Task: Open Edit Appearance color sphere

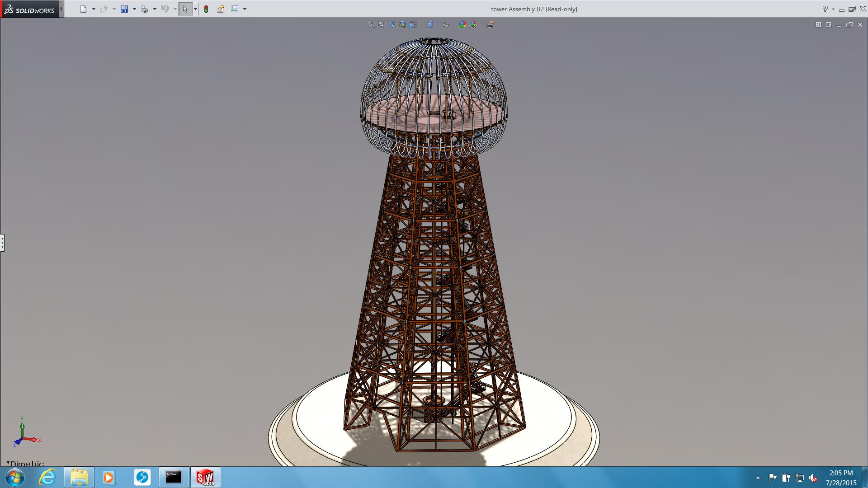Action: [x=462, y=24]
